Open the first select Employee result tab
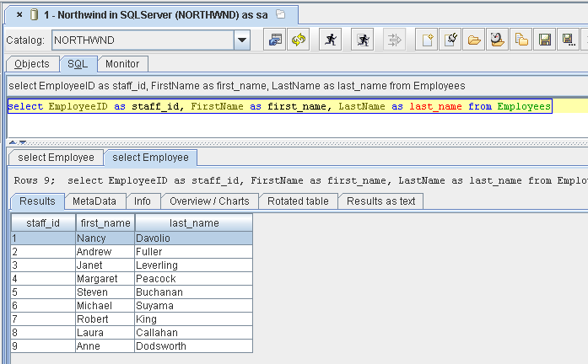The height and width of the screenshot is (364, 588). pyautogui.click(x=56, y=158)
